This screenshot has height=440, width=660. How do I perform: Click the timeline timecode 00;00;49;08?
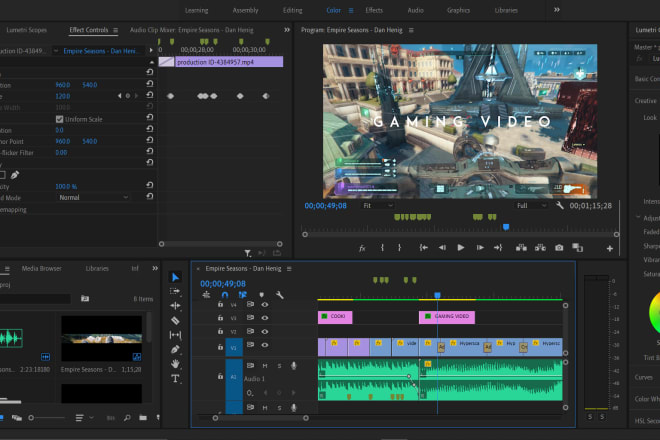click(x=223, y=283)
